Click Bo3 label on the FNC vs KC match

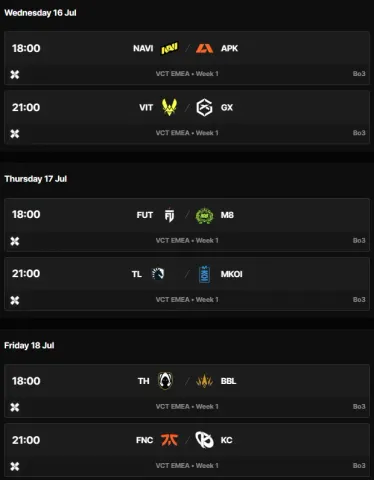(359, 466)
